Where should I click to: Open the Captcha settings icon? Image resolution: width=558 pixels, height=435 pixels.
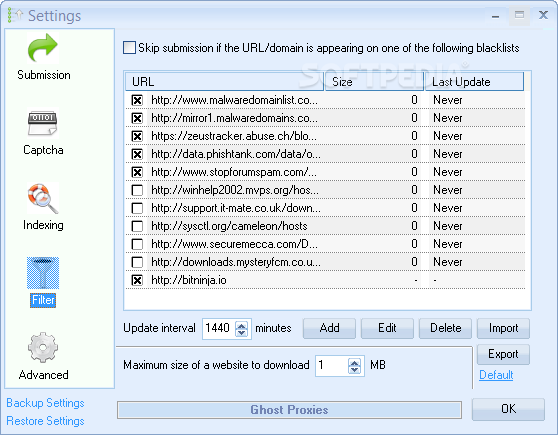click(43, 122)
